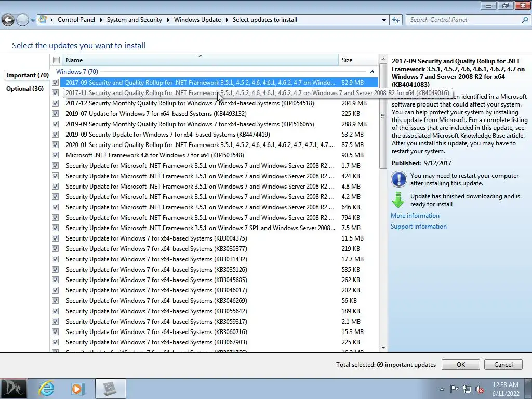Click the green download-ready arrow icon
Image resolution: width=532 pixels, height=399 pixels.
point(398,200)
